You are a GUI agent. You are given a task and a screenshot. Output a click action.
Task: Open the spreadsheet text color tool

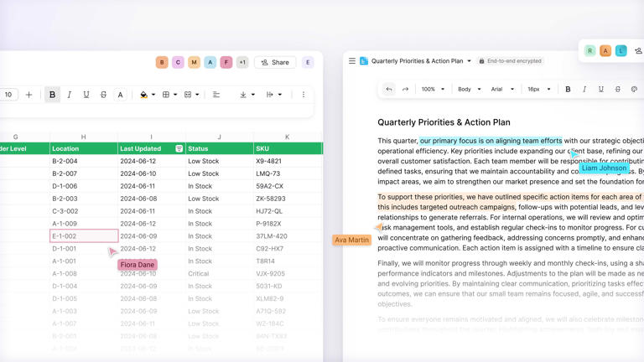pyautogui.click(x=121, y=95)
